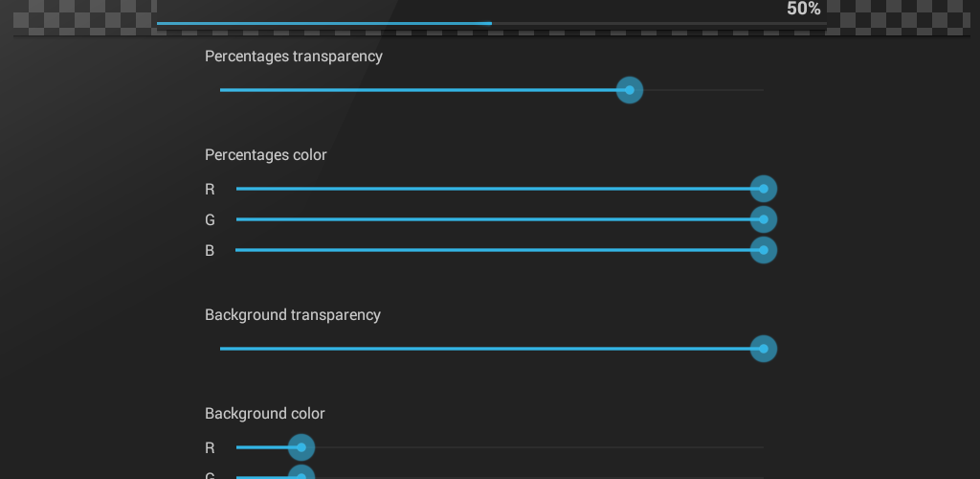
Task: Select the "Background color" heading
Action: [x=264, y=414]
